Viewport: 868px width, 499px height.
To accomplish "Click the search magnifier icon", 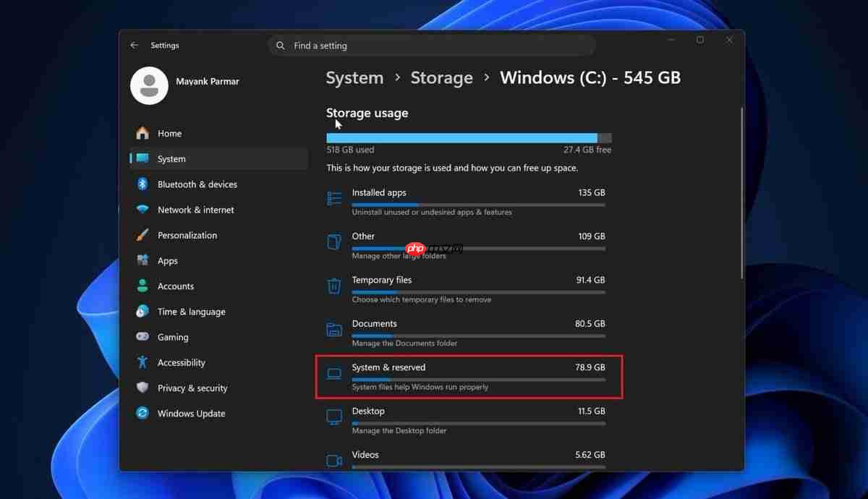I will (281, 46).
